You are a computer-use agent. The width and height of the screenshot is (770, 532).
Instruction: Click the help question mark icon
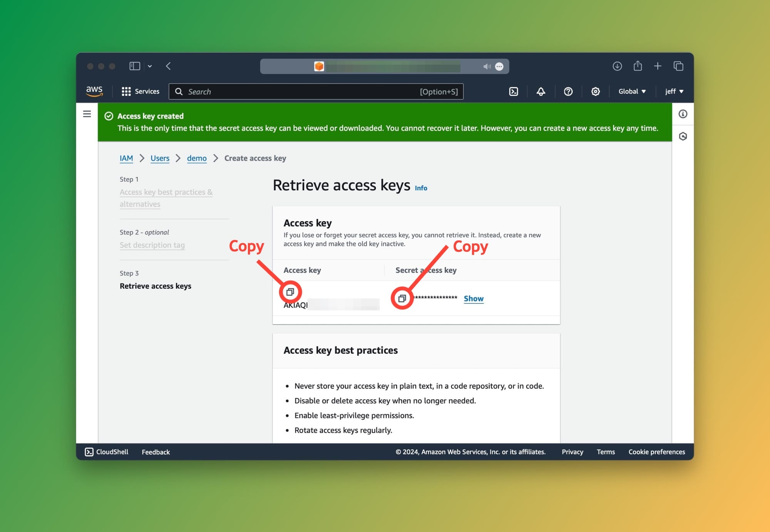coord(567,91)
